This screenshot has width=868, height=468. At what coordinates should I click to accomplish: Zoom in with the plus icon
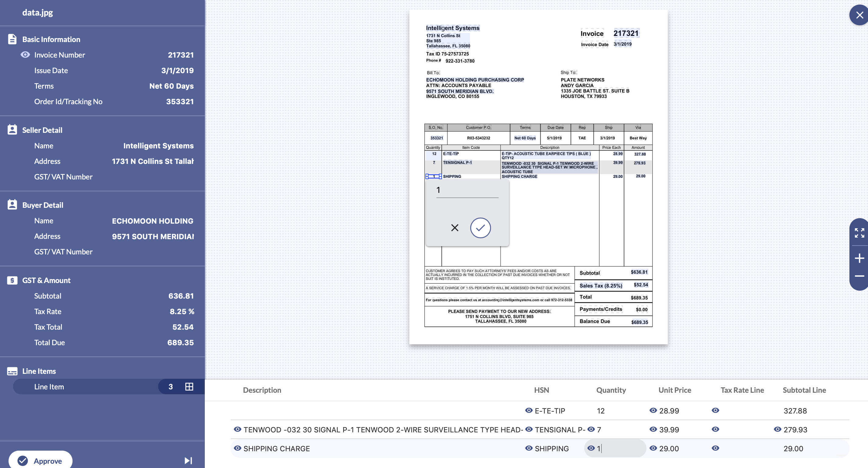pos(859,258)
